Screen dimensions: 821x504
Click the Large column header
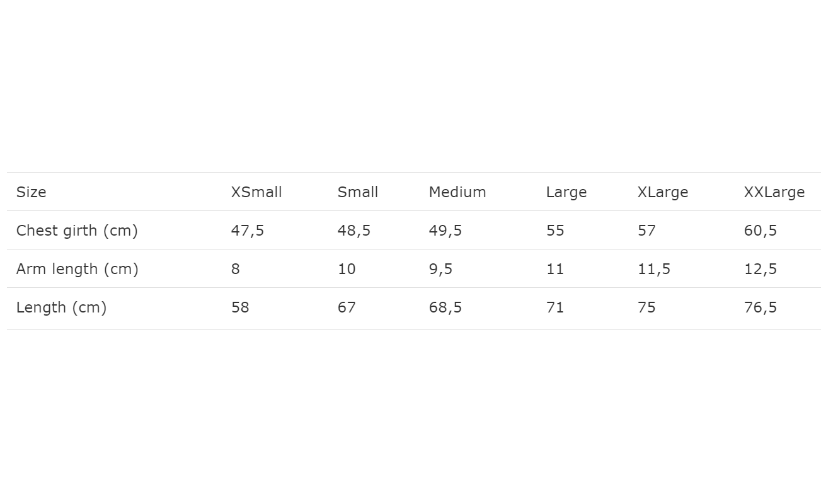pos(566,192)
